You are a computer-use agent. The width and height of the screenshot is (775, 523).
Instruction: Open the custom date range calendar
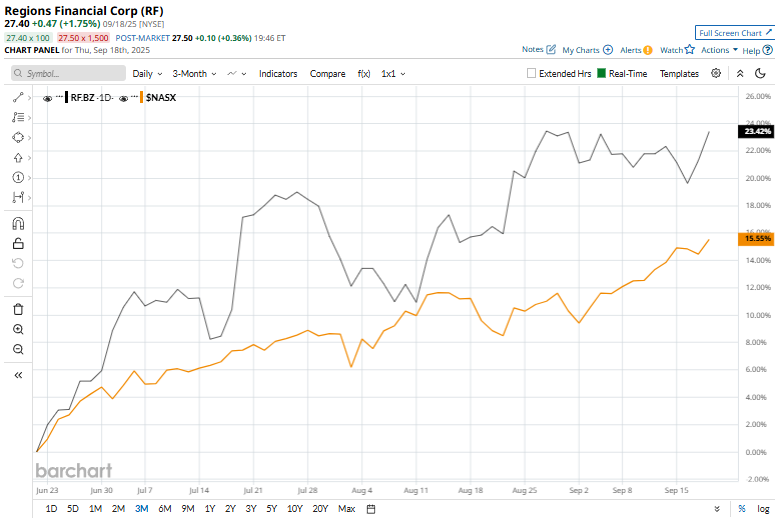[x=371, y=509]
